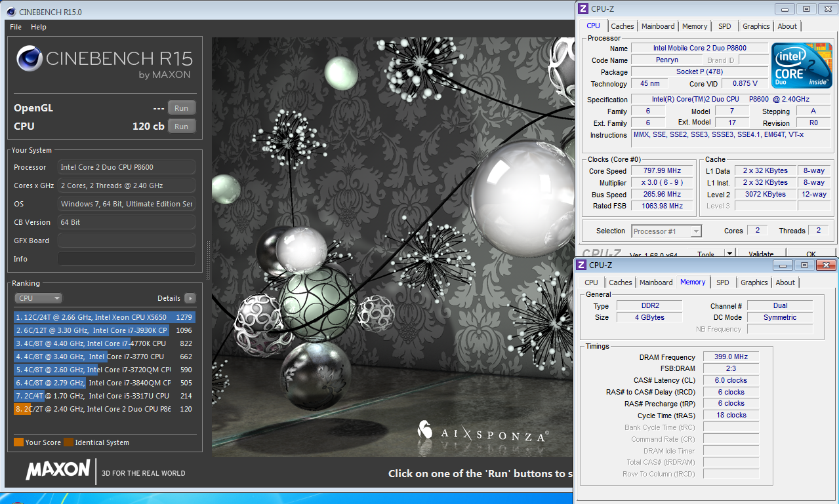Viewport: 839px width, 504px height.
Task: Click the Validate button in CPU-Z
Action: tap(761, 254)
